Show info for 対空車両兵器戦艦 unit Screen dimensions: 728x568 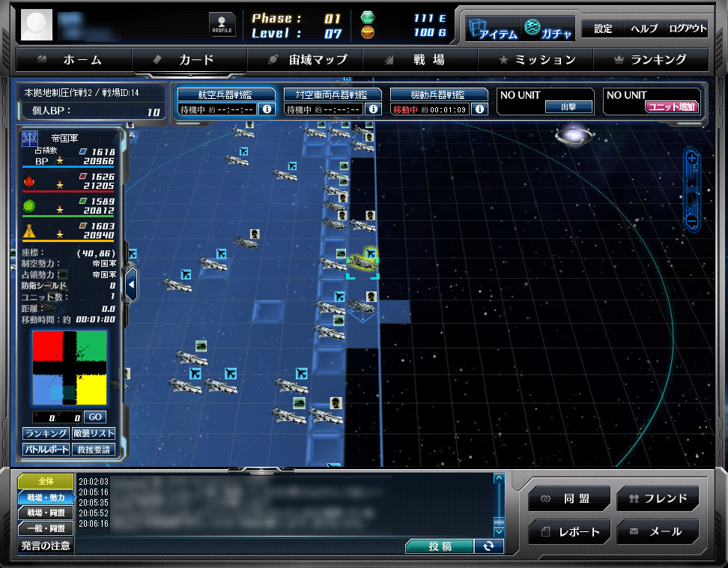[x=373, y=109]
